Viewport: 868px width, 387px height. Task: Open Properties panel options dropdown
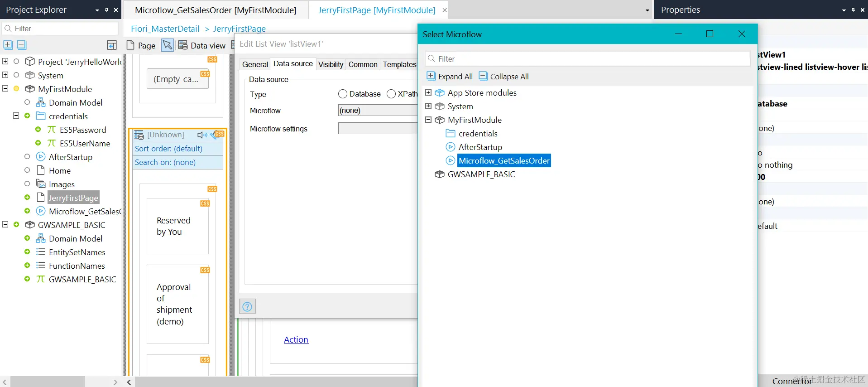click(x=844, y=10)
